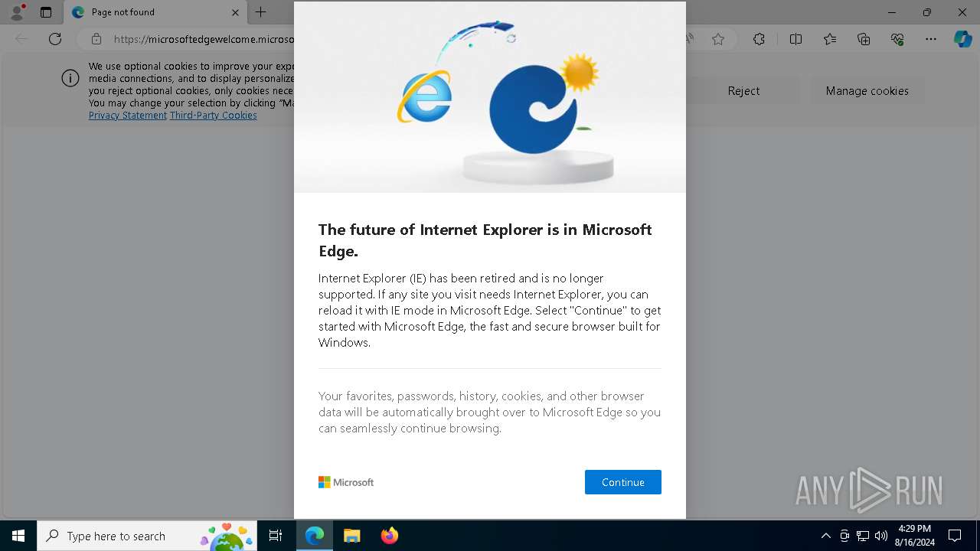Open the volume tray icon
Image resolution: width=980 pixels, height=551 pixels.
click(881, 536)
